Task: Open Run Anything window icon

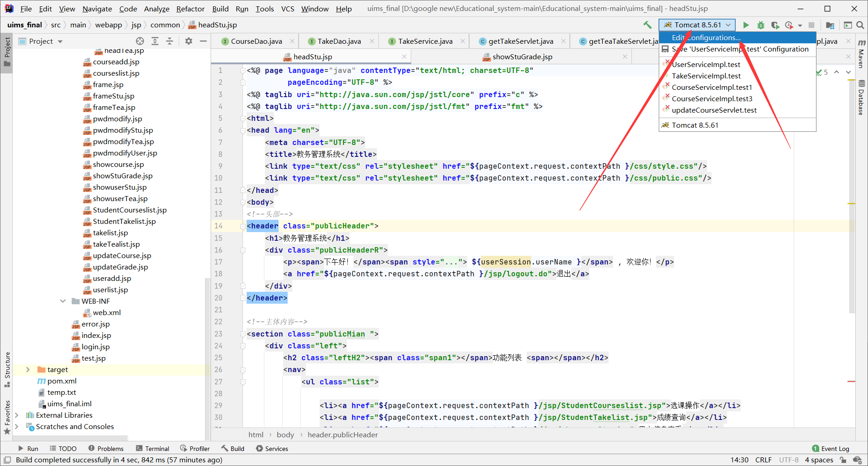Action: pos(847,25)
